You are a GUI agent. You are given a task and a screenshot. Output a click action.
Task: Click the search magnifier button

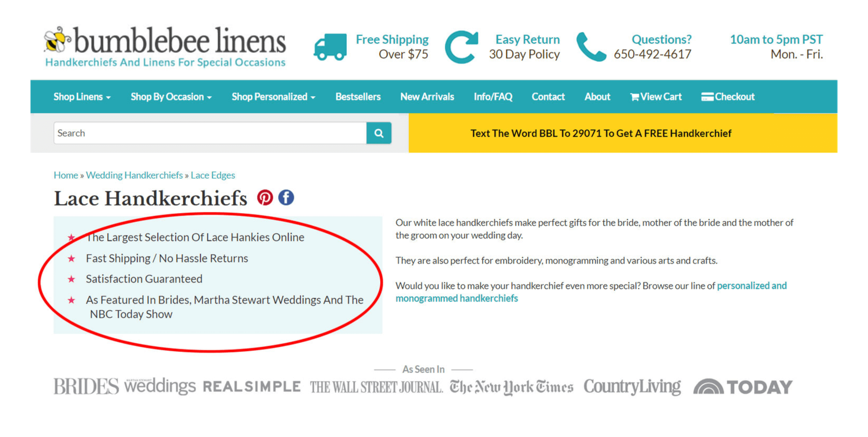click(x=379, y=133)
